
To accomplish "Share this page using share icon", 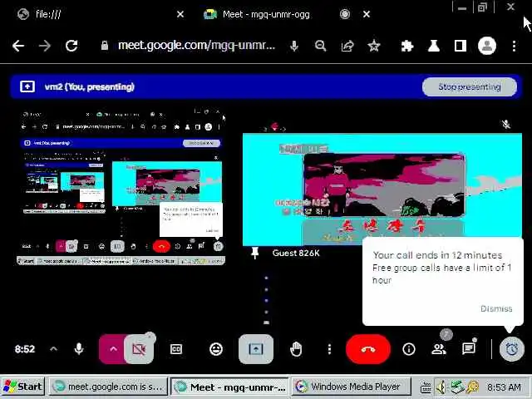I will tap(347, 46).
